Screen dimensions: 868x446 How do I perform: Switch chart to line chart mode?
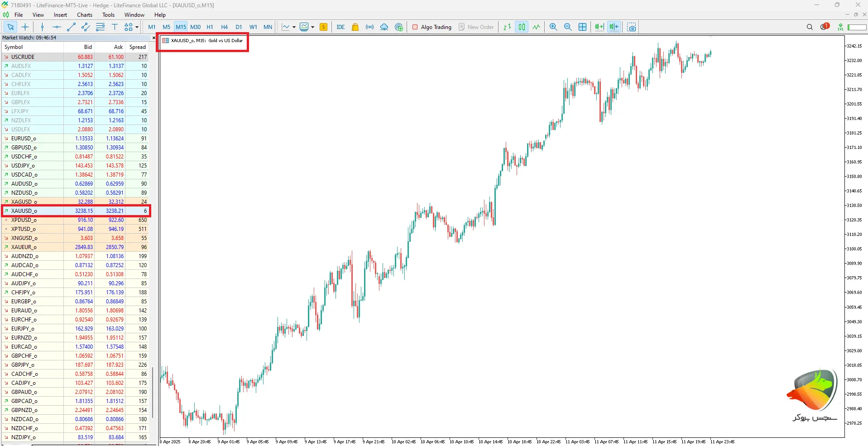(x=536, y=27)
